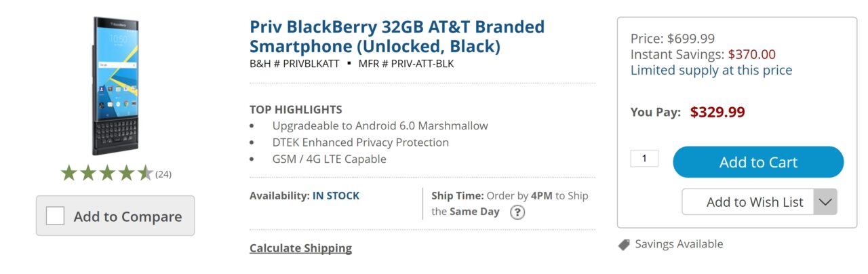Click the Instant Savings $370.00 amount
Viewport: 868px width, 274px height.
pos(751,55)
